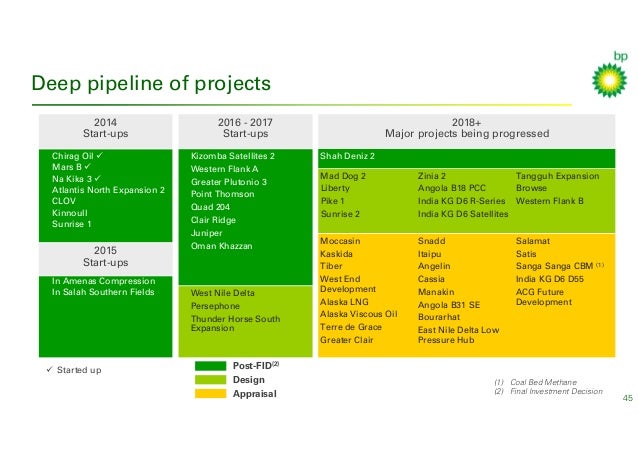The image size is (638, 451).
Task: Select 'In Salah Southern Fields' entry
Action: coord(103,292)
